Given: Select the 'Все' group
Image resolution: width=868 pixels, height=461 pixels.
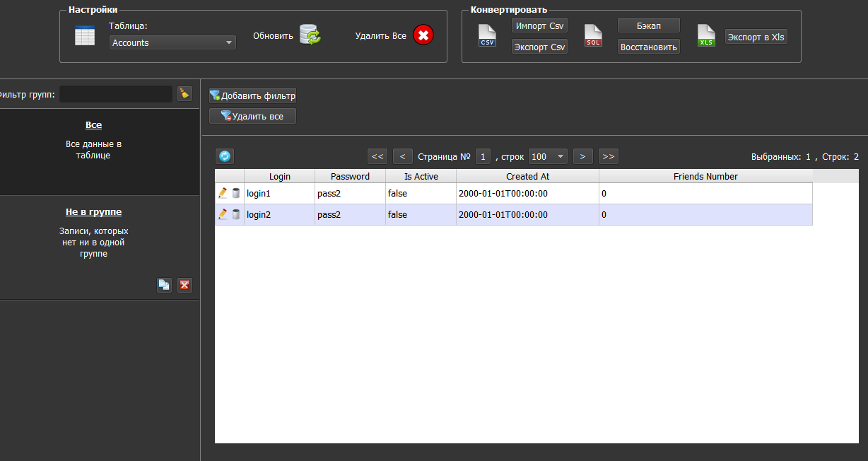Looking at the screenshot, I should pos(93,125).
